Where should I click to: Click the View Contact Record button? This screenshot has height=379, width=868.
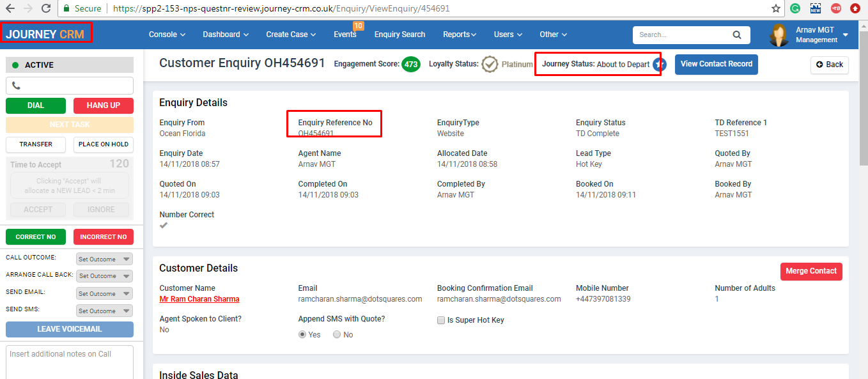[x=717, y=64]
